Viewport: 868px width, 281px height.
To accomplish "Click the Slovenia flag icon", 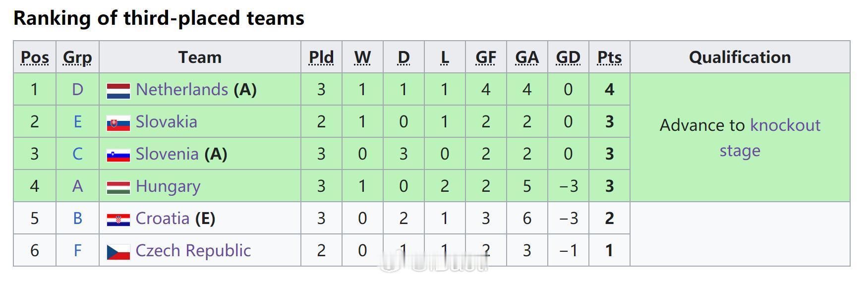I will pyautogui.click(x=118, y=155).
